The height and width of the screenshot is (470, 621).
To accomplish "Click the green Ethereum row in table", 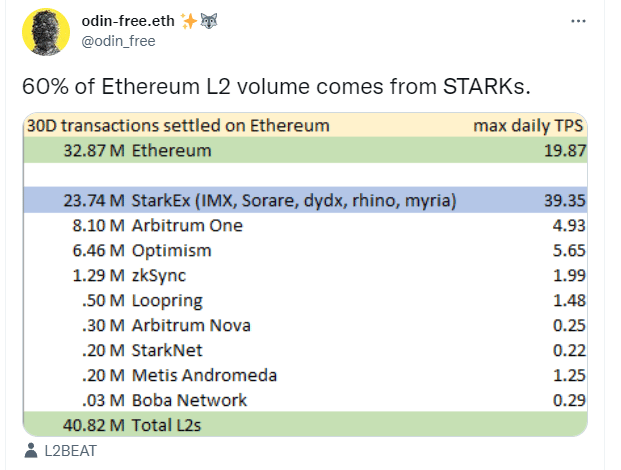I will (x=304, y=151).
